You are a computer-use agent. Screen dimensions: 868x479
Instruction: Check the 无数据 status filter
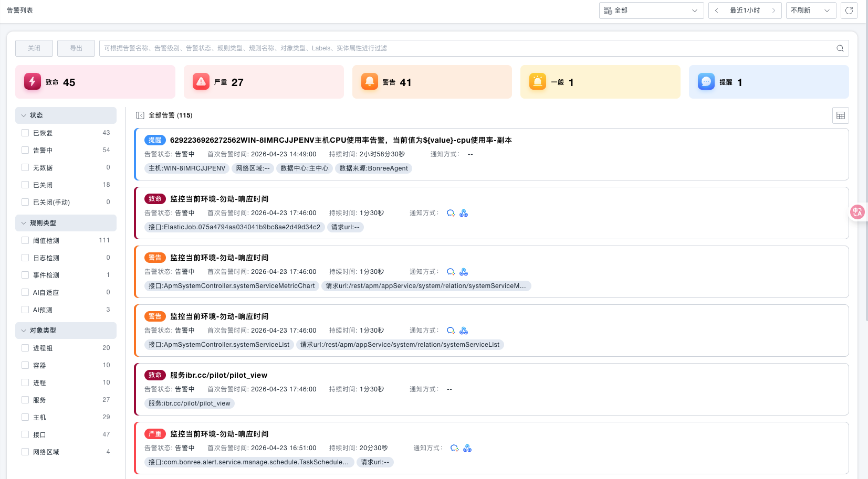coord(25,167)
